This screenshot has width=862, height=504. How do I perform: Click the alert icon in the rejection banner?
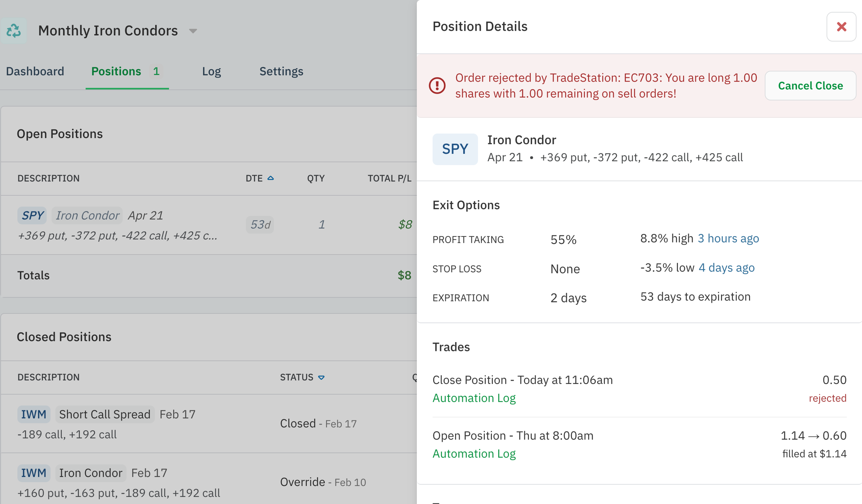coord(438,85)
